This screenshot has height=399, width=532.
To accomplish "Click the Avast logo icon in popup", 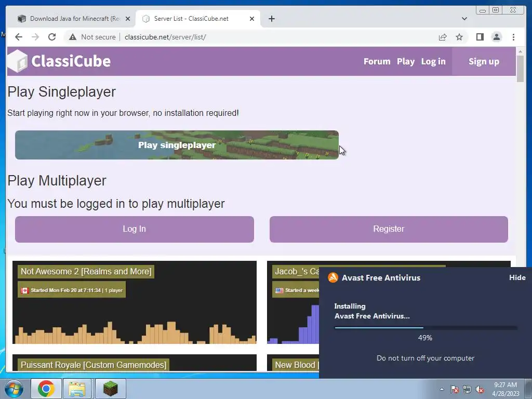I will point(333,277).
